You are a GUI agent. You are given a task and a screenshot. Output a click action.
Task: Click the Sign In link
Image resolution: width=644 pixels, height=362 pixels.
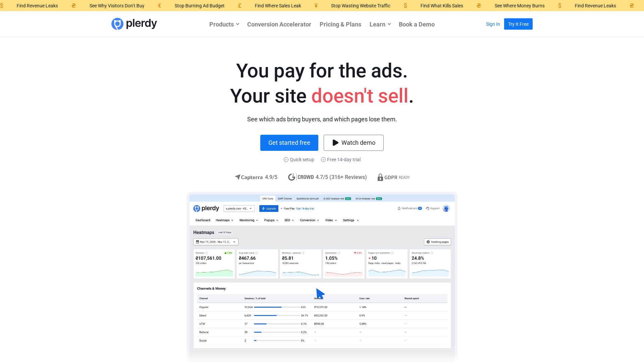(x=493, y=24)
